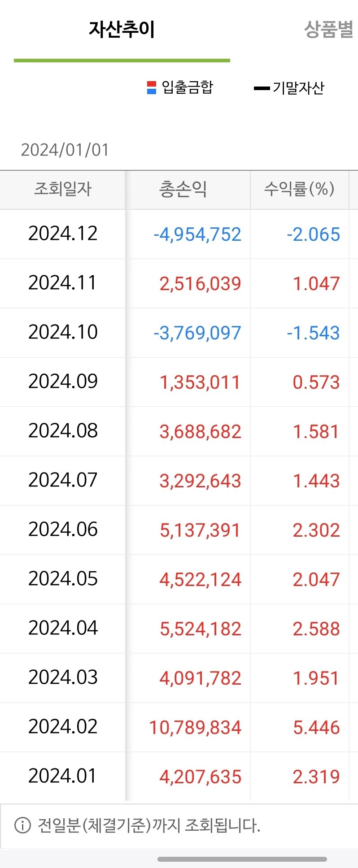The height and width of the screenshot is (868, 358).
Task: Click the 입출금합 red-blue legend swatch
Action: tap(152, 87)
